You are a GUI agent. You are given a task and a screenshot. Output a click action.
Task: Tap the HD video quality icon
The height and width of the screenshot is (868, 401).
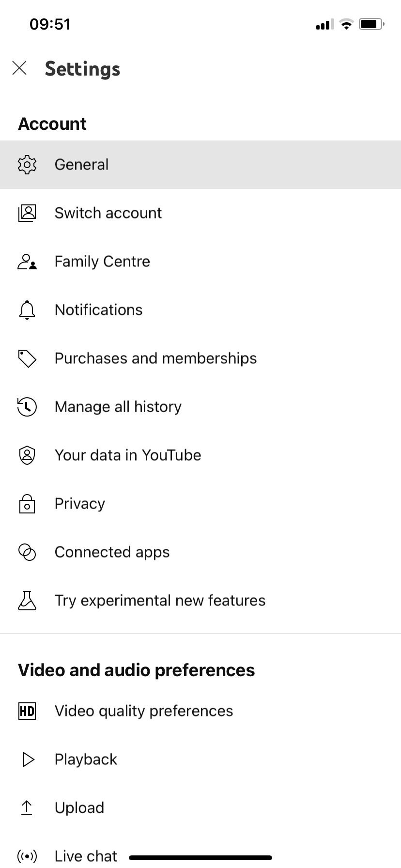point(27,711)
